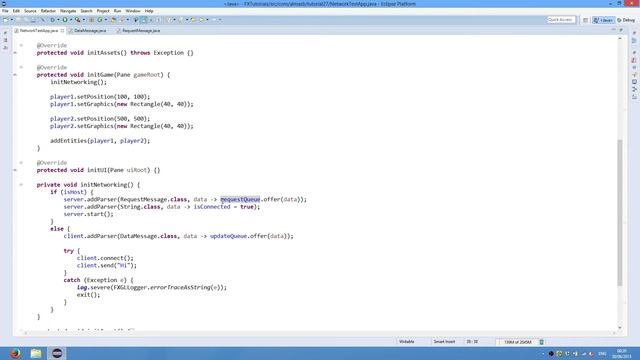Image resolution: width=640 pixels, height=360 pixels.
Task: Click the taskbar clock and date
Action: tap(622, 353)
